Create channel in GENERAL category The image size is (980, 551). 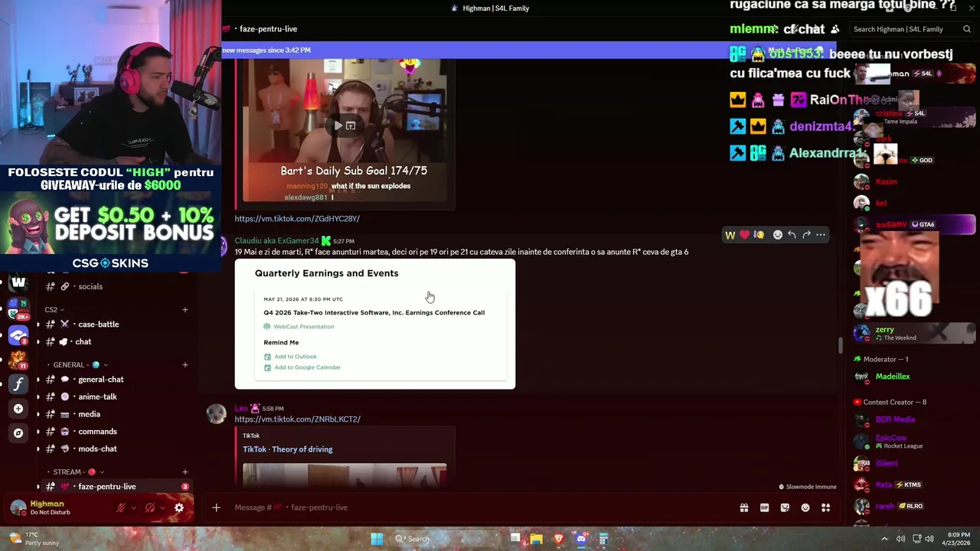pyautogui.click(x=185, y=365)
